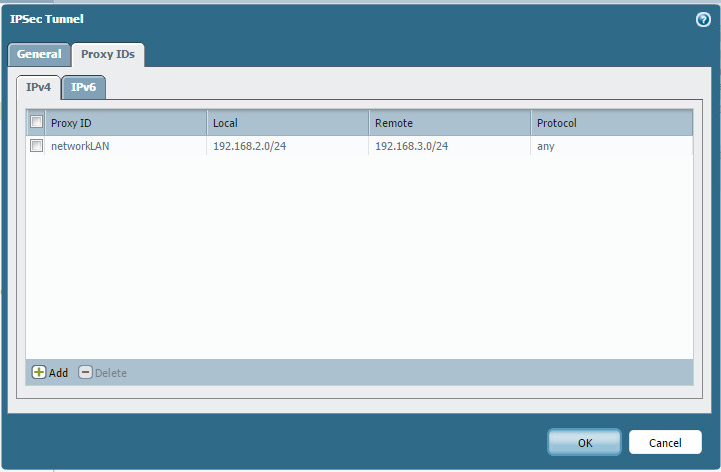Click the local address 192.168.2.0/24 cell
Image resolution: width=721 pixels, height=472 pixels.
pyautogui.click(x=249, y=146)
